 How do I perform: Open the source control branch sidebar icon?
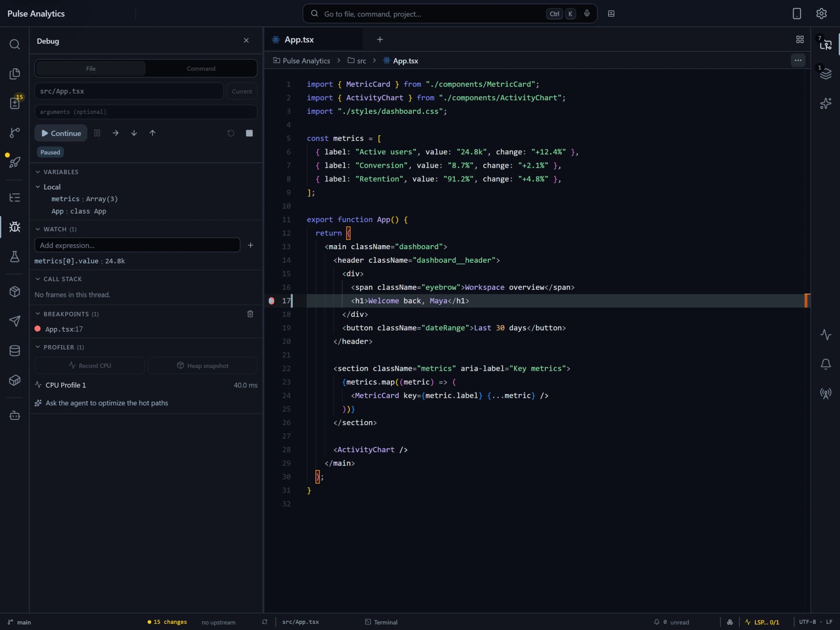click(14, 133)
